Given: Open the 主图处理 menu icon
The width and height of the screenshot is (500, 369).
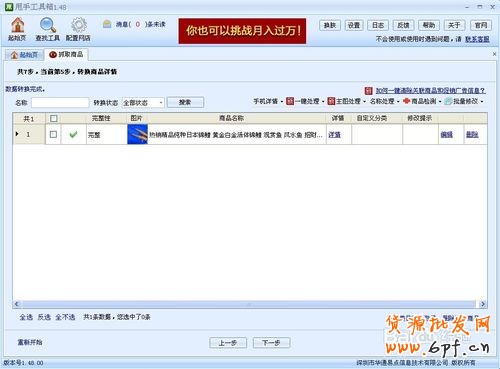Looking at the screenshot, I should point(331,101).
